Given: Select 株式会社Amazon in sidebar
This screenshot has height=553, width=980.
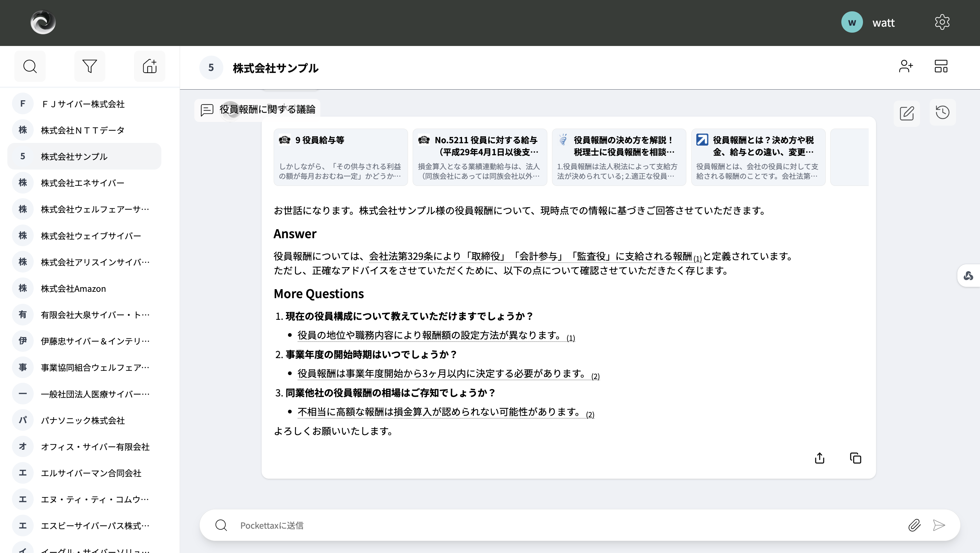Looking at the screenshot, I should (x=84, y=288).
